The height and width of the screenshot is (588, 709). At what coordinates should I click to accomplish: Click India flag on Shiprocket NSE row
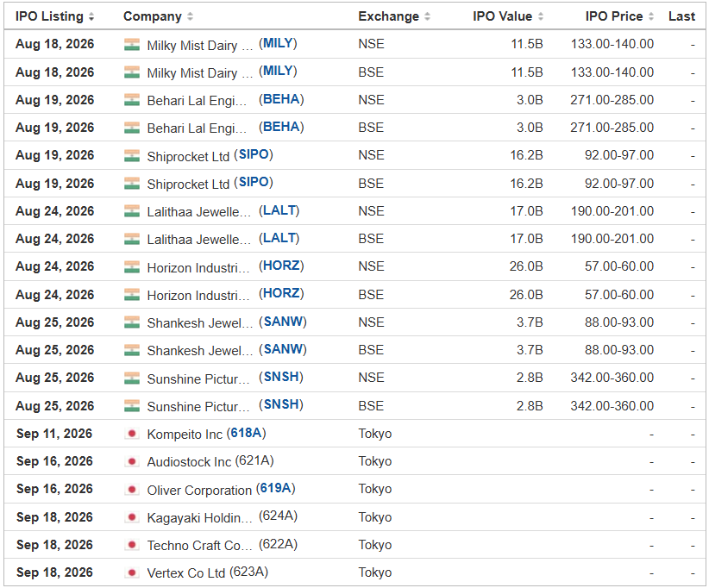(132, 155)
